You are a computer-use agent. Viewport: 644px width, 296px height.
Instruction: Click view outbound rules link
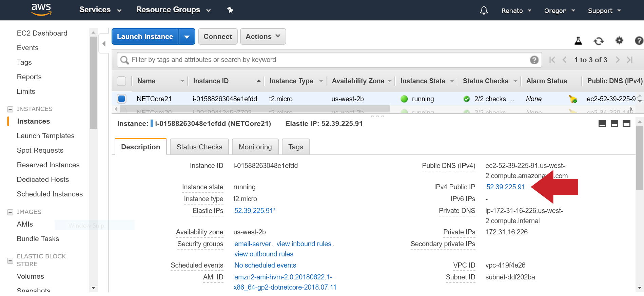coord(264,254)
